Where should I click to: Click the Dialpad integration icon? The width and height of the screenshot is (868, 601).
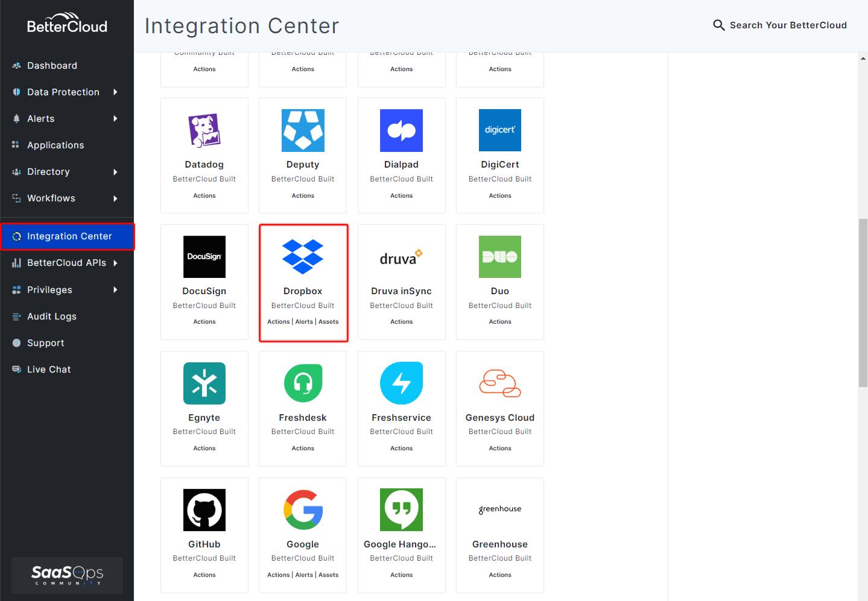point(401,130)
